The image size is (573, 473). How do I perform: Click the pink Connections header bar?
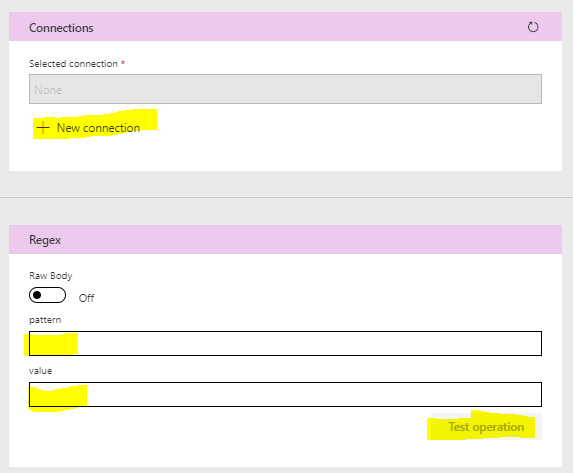(x=285, y=27)
